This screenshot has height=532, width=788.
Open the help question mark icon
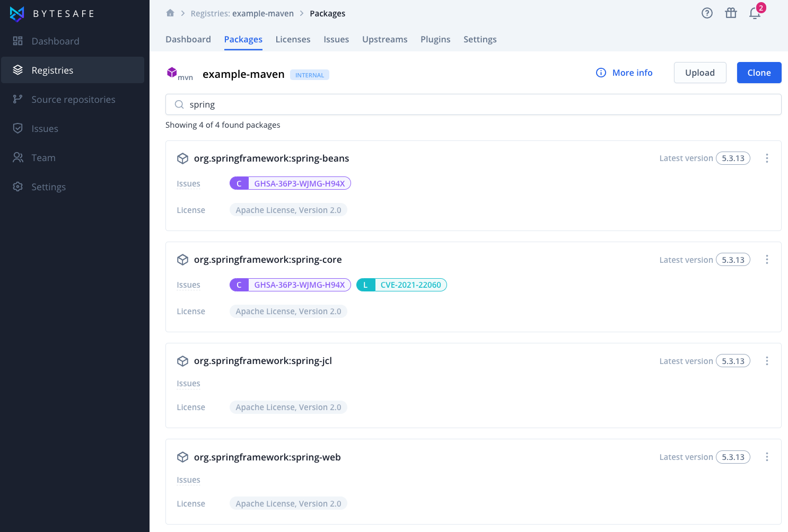pos(707,13)
